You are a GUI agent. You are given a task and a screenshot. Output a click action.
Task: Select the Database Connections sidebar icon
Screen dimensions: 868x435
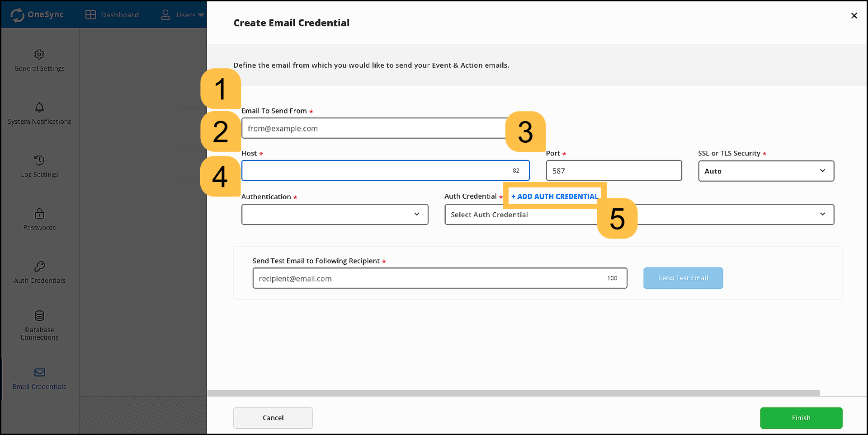click(x=39, y=324)
